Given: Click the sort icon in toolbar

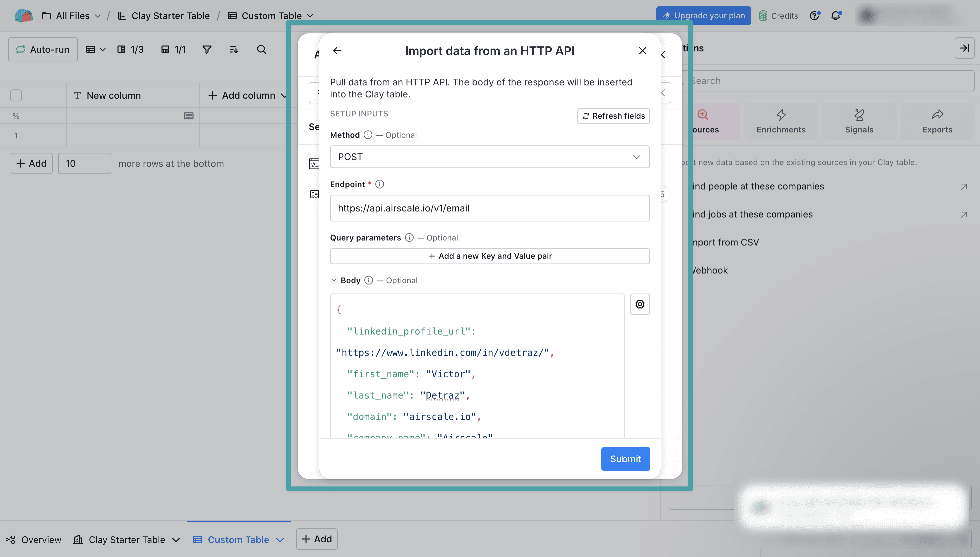Looking at the screenshot, I should [x=234, y=49].
